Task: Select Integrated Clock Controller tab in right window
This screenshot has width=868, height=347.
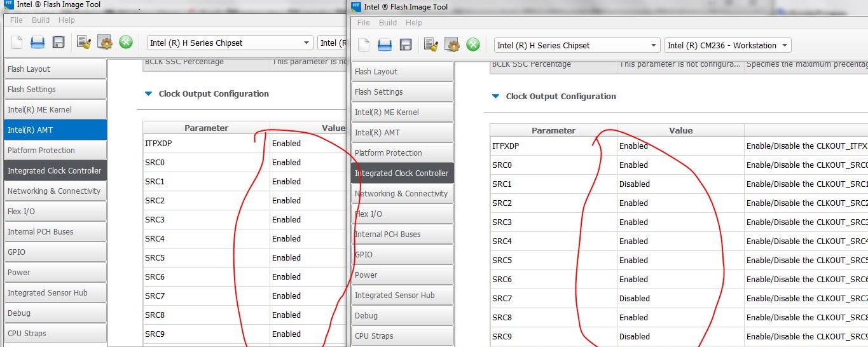Action: [403, 173]
